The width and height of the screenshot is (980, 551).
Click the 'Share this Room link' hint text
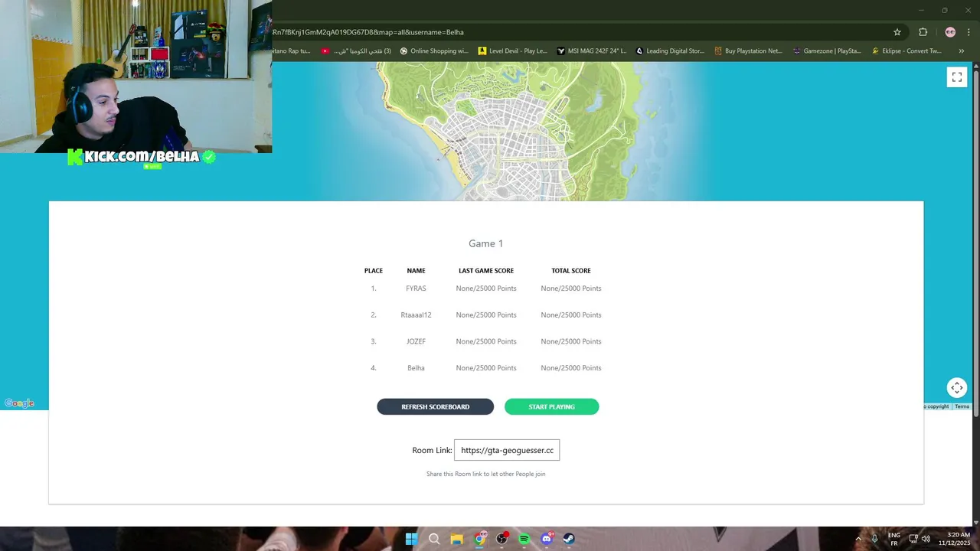coord(486,474)
